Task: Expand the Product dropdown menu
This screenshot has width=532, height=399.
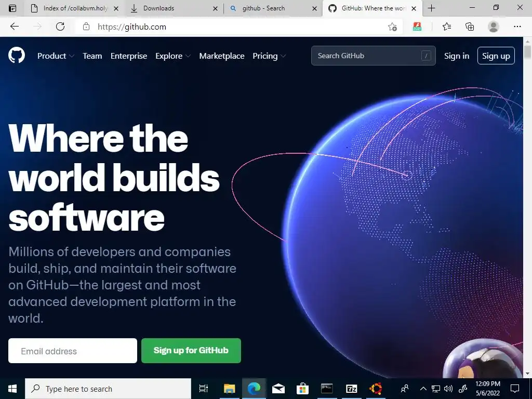Action: (56, 56)
